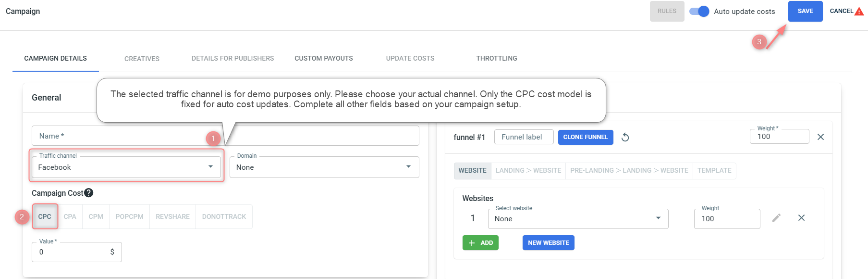The width and height of the screenshot is (868, 279).
Task: Remove funnel #1 with the X icon
Action: (x=820, y=137)
